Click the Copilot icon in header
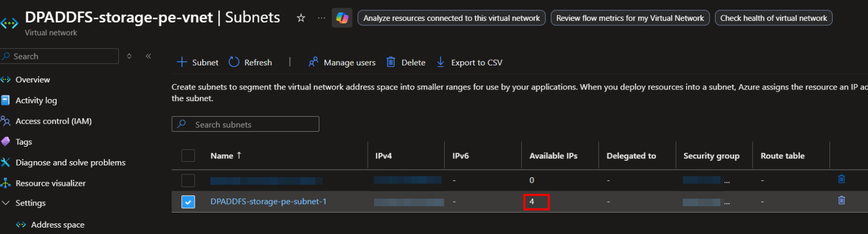The image size is (868, 234). pos(342,18)
